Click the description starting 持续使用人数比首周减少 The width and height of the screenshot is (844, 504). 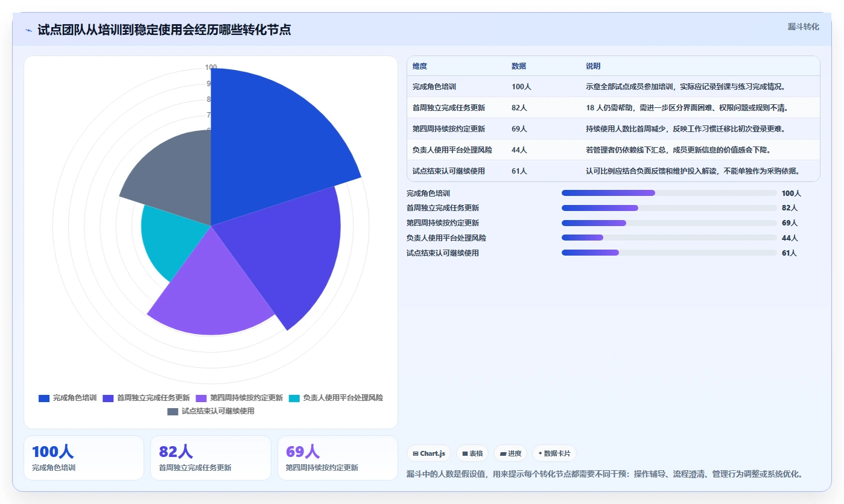pos(685,129)
